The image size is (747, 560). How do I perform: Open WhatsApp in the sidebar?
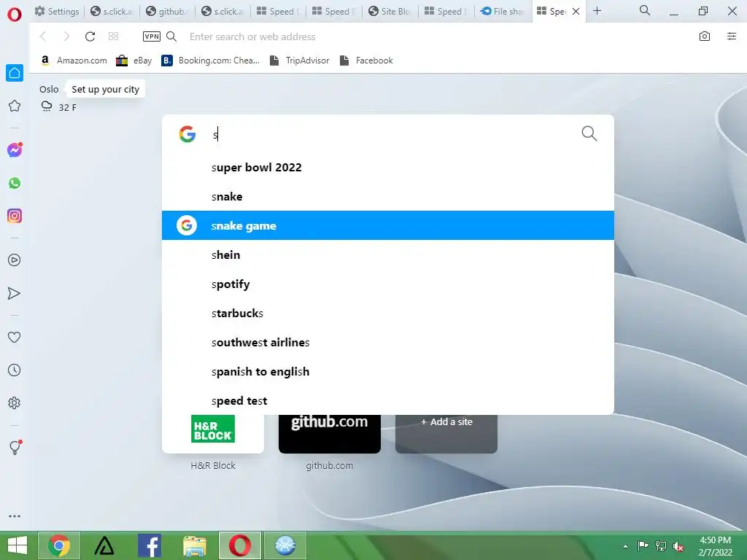pyautogui.click(x=15, y=183)
